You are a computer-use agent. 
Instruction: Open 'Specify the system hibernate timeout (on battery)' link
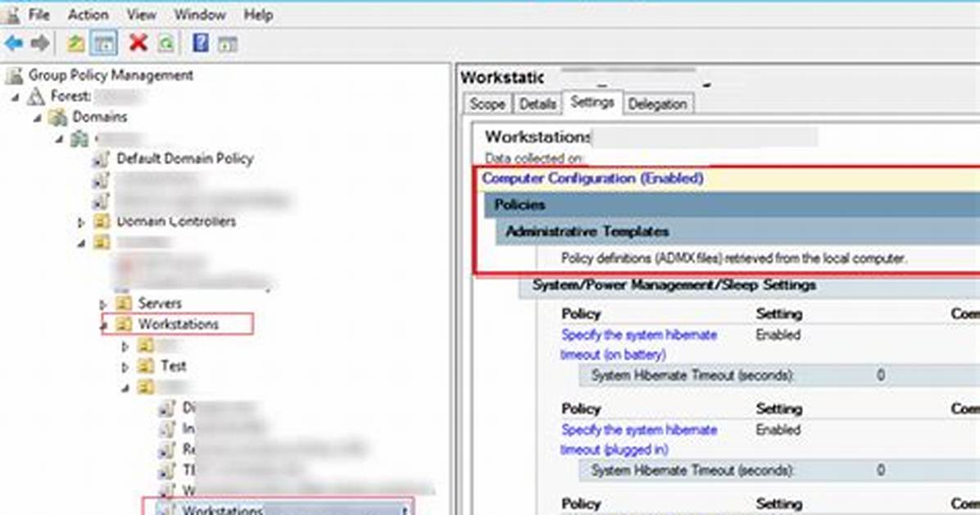[639, 344]
